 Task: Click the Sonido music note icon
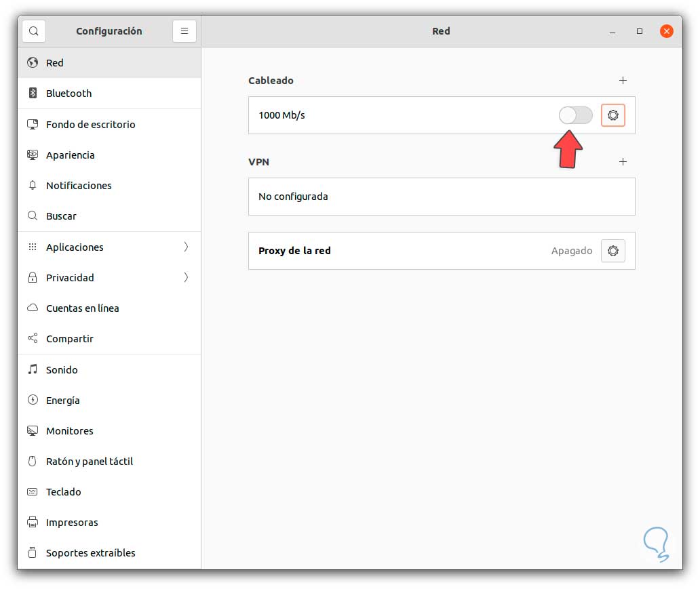33,370
